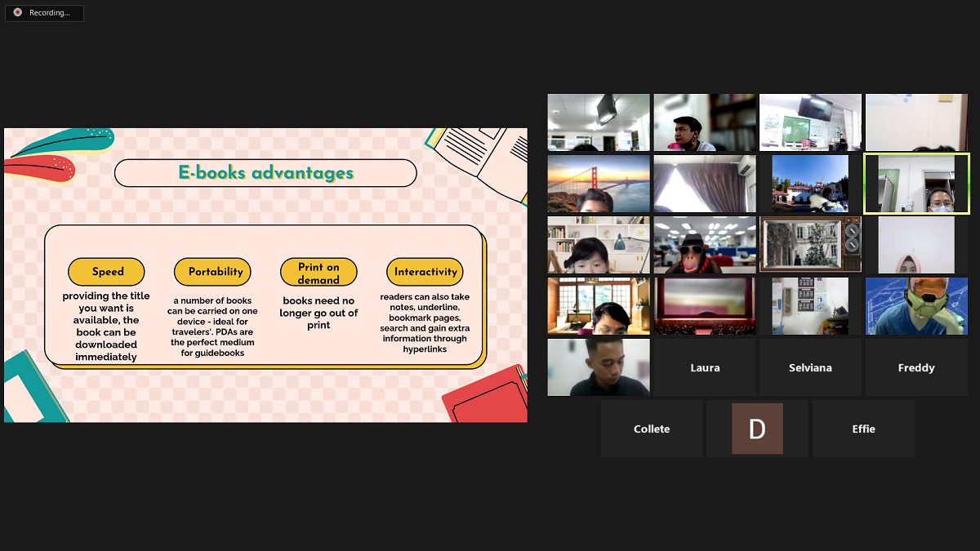Select the Japanese room background video

pyautogui.click(x=599, y=306)
